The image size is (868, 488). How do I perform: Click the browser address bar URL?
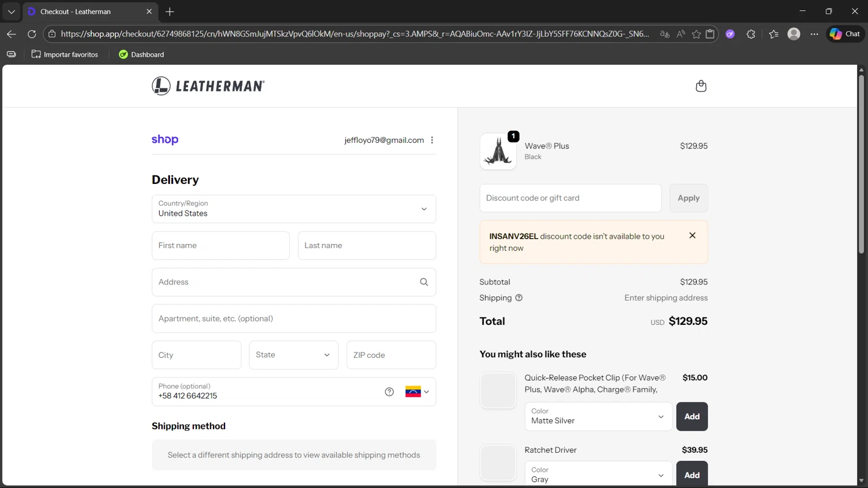(x=355, y=34)
